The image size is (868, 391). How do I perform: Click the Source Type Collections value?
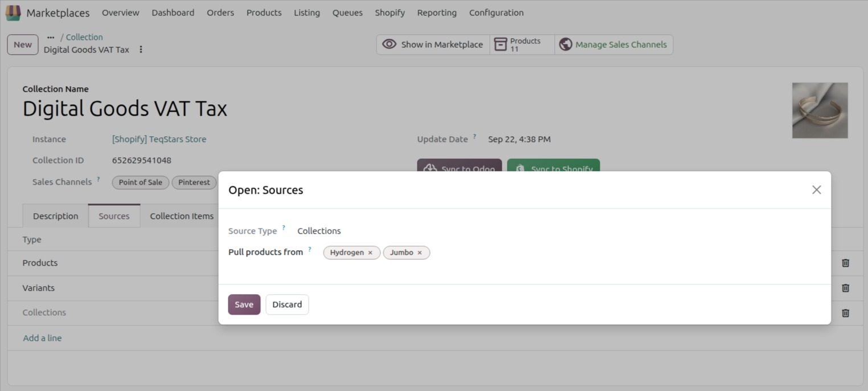point(319,231)
